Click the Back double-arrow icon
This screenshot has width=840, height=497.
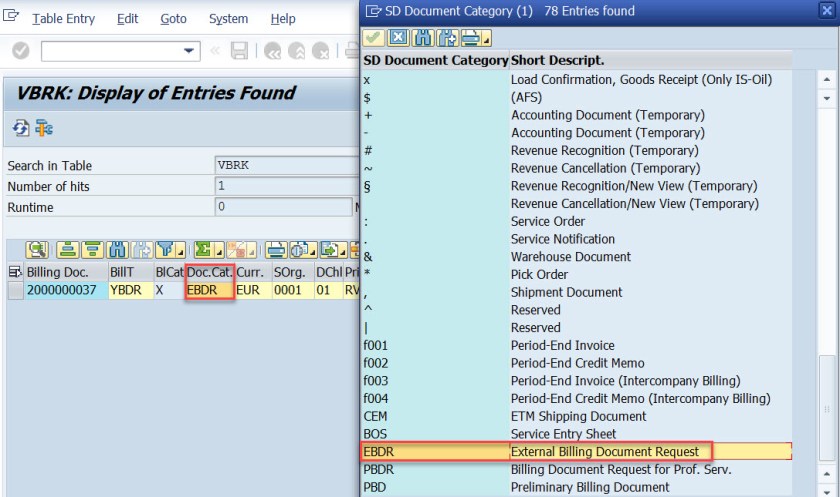tap(272, 51)
